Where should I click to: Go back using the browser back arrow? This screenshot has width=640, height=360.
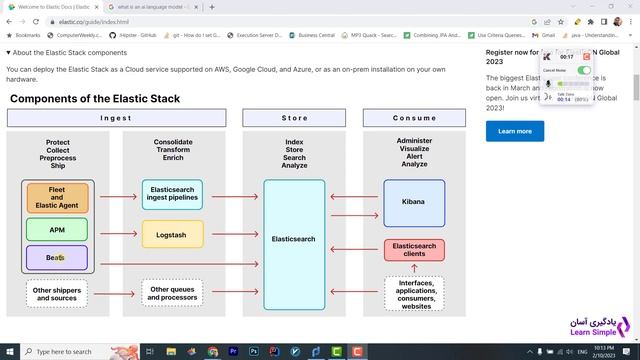pos(9,22)
